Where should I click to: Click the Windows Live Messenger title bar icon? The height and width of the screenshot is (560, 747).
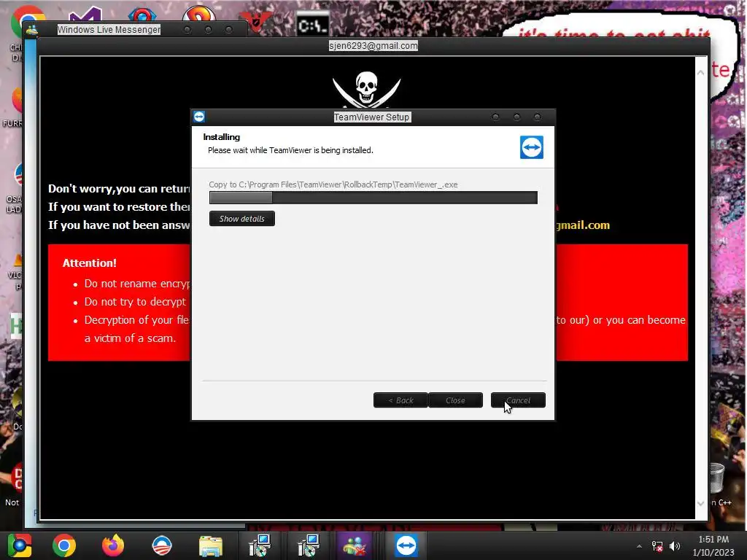pos(32,30)
